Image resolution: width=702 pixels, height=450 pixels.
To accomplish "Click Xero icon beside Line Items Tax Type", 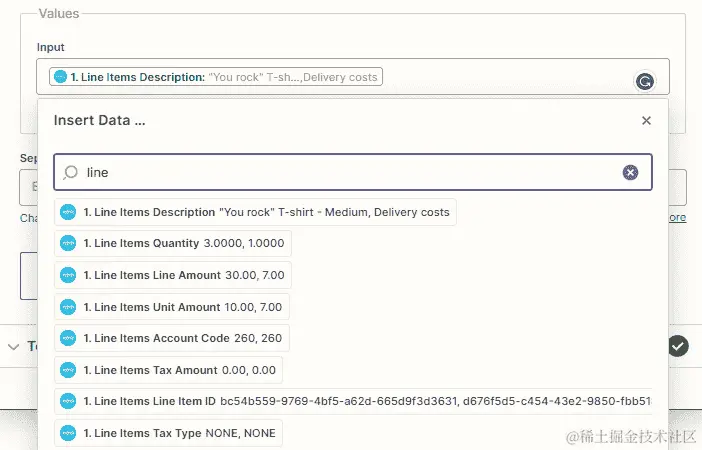I will [x=68, y=433].
